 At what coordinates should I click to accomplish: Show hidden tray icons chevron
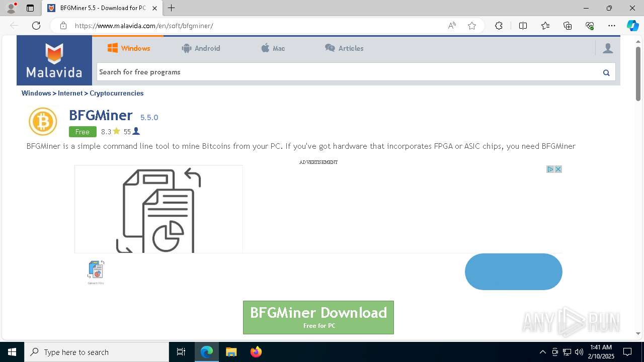coord(542,352)
